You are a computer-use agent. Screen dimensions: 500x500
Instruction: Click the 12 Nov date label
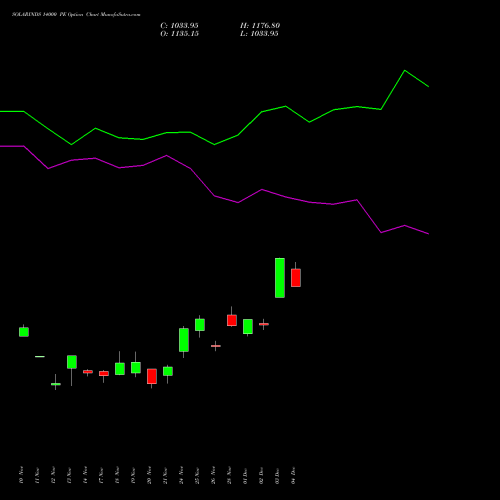tap(53, 475)
